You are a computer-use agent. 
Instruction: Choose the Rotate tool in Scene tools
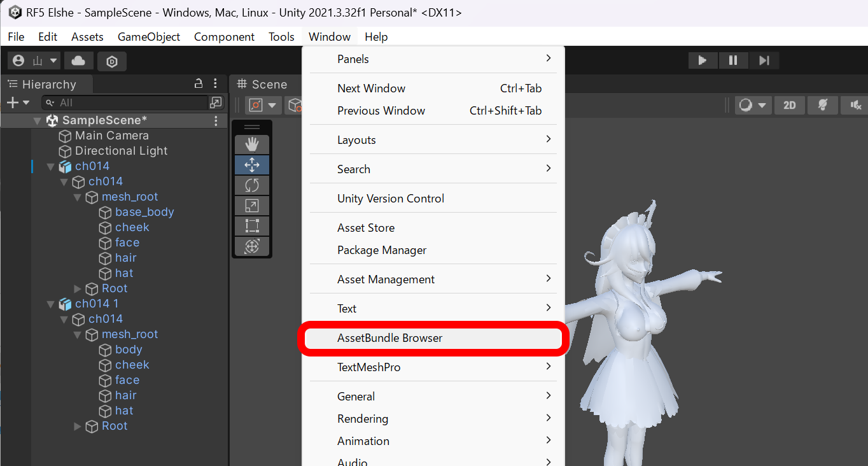point(252,185)
